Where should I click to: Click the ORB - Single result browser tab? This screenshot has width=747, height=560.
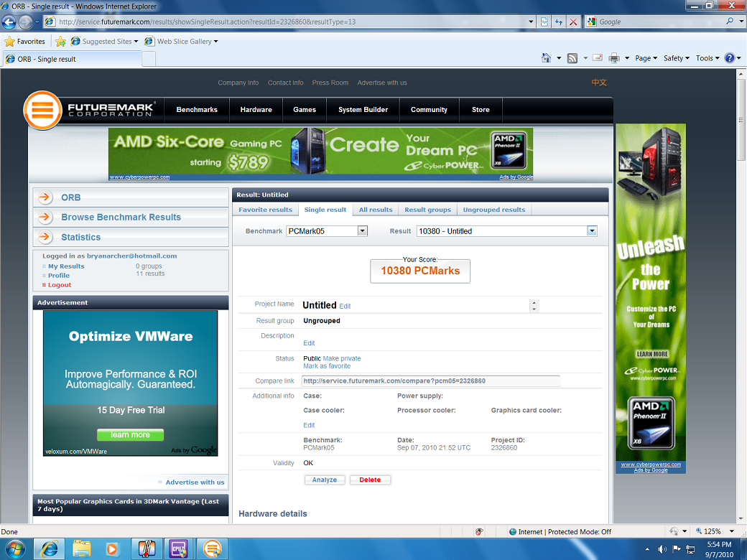click(x=72, y=59)
